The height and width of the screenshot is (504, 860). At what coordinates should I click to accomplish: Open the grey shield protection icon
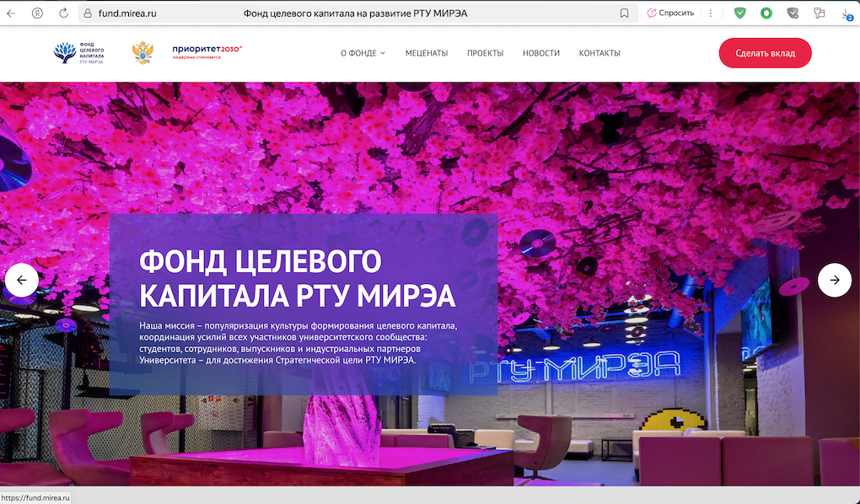(x=793, y=13)
